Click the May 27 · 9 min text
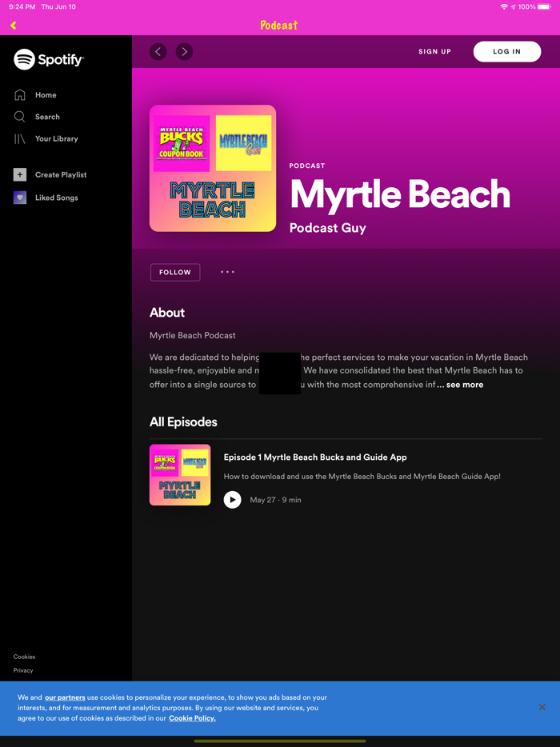This screenshot has height=747, width=560. 275,500
